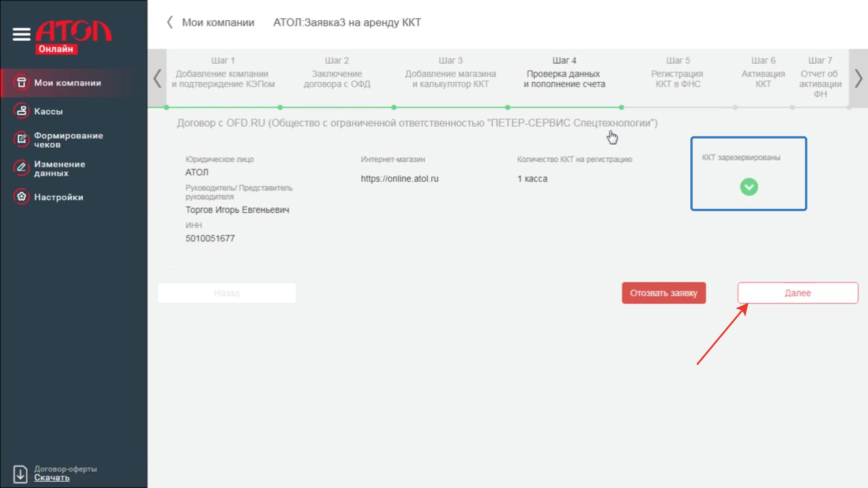The image size is (868, 488).
Task: Click the Кассы cash register icon
Action: pyautogui.click(x=21, y=111)
